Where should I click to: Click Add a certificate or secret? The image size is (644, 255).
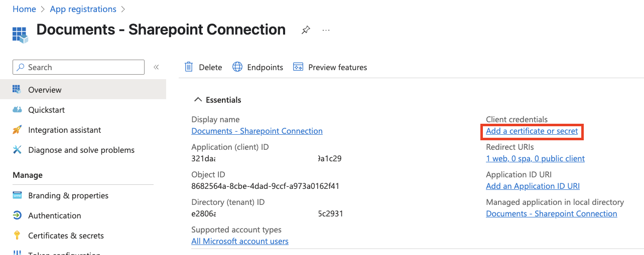point(532,131)
